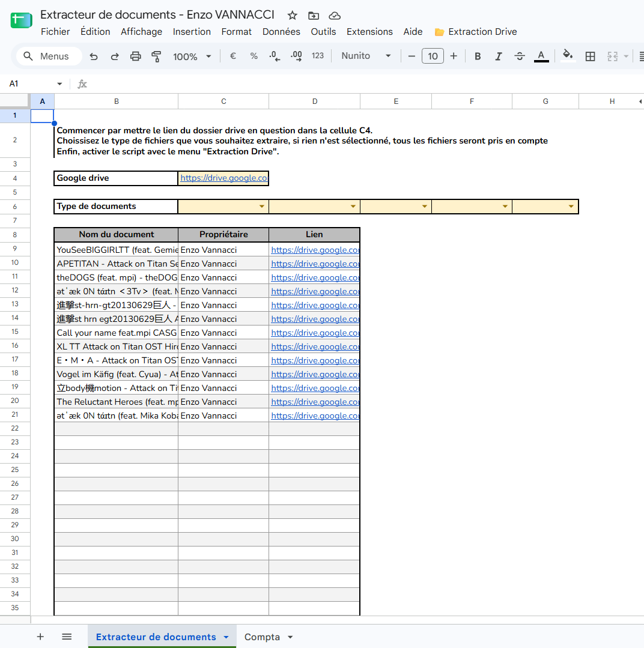
Task: Open Extracteur de documents tab dropdown arrow
Action: [x=226, y=637]
